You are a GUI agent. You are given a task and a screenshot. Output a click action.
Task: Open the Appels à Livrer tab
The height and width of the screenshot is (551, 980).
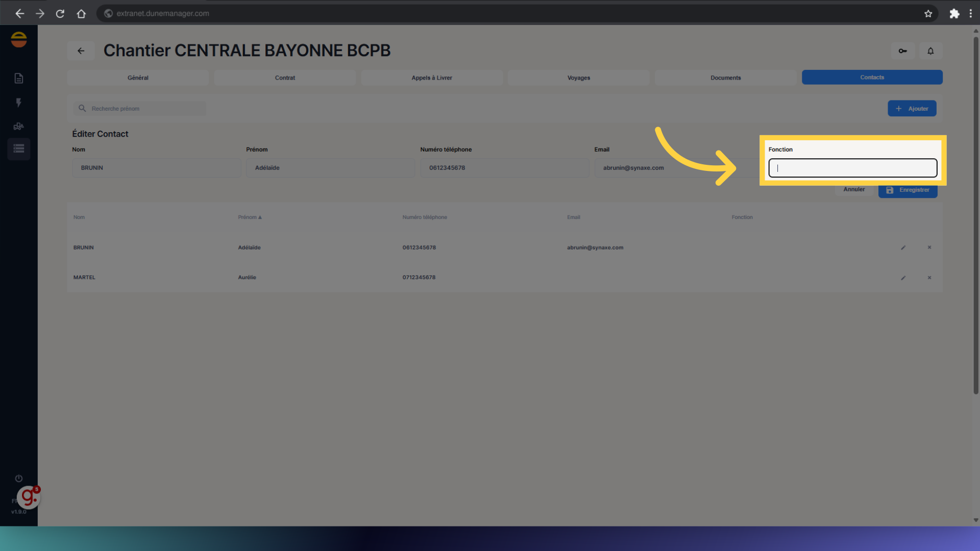click(432, 78)
